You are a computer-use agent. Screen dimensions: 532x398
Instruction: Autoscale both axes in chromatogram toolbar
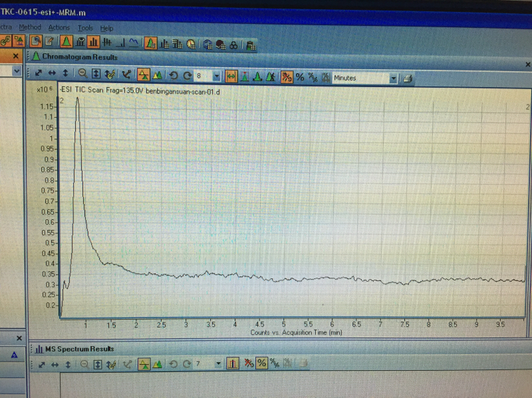coord(39,72)
